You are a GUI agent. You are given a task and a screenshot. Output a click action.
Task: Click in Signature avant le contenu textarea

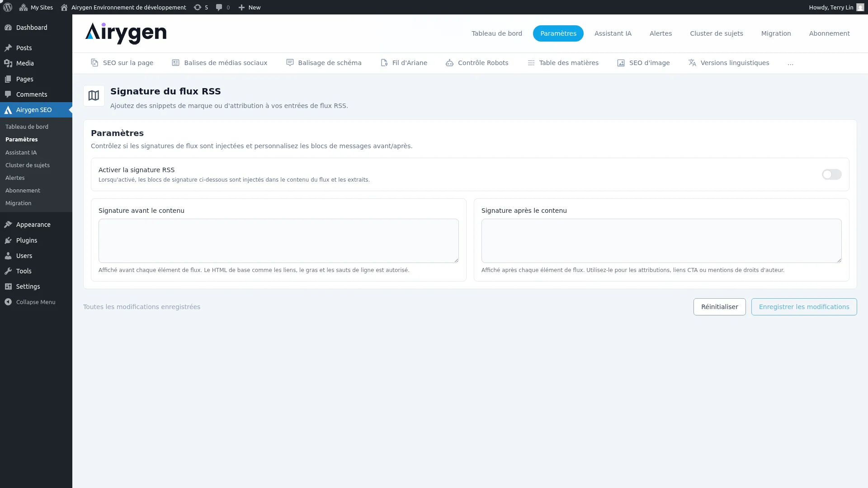[278, 241]
